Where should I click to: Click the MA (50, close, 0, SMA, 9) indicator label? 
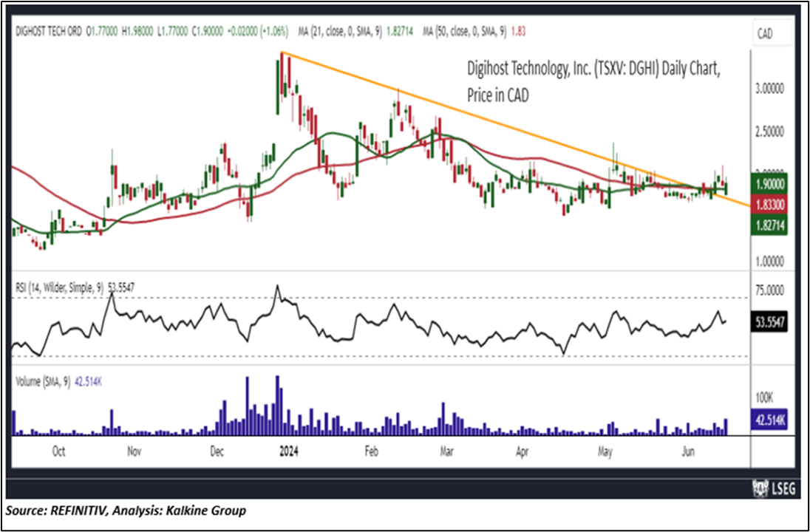point(464,32)
